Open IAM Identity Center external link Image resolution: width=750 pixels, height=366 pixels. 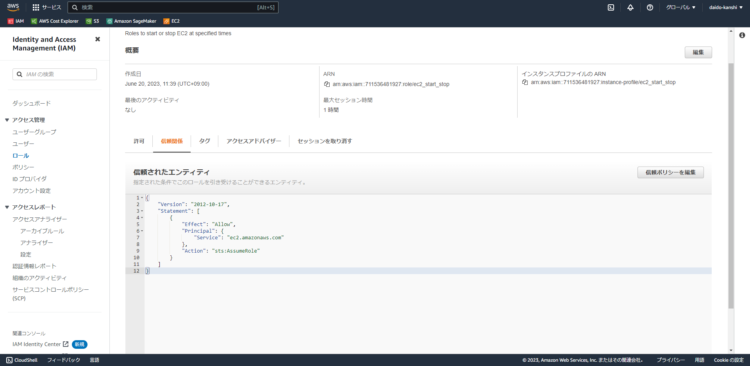pyautogui.click(x=41, y=344)
